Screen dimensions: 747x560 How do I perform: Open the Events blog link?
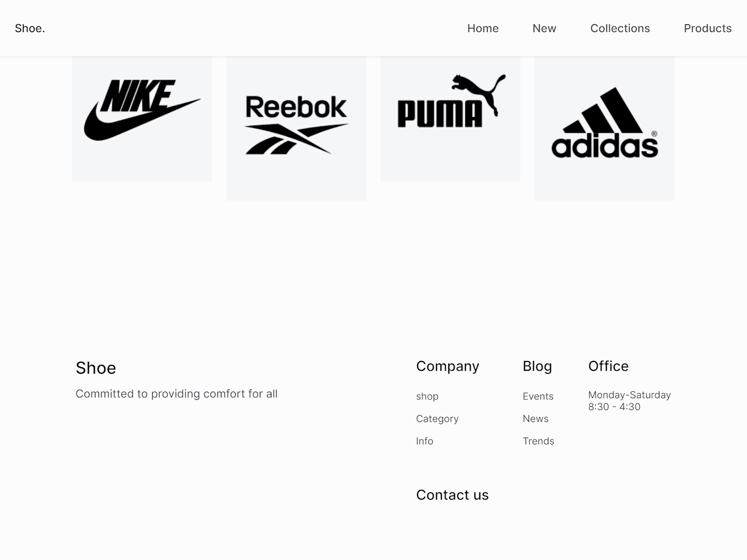point(538,396)
